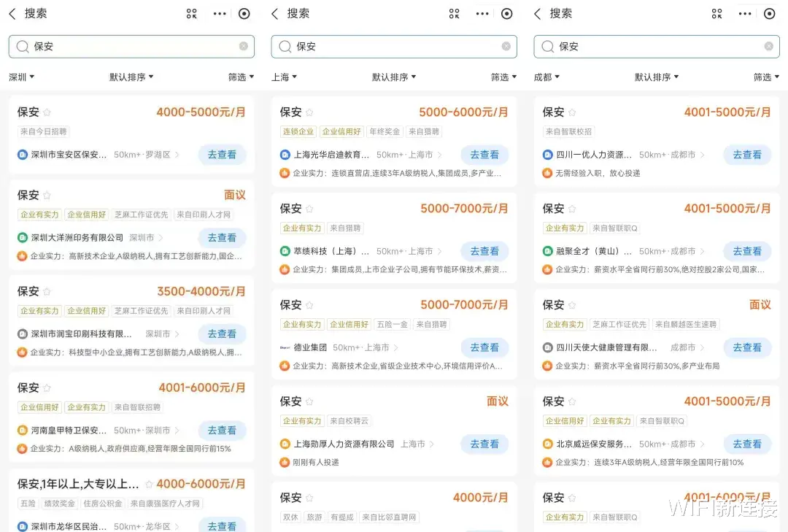Open company 融聚全才（黄山）

click(594, 251)
